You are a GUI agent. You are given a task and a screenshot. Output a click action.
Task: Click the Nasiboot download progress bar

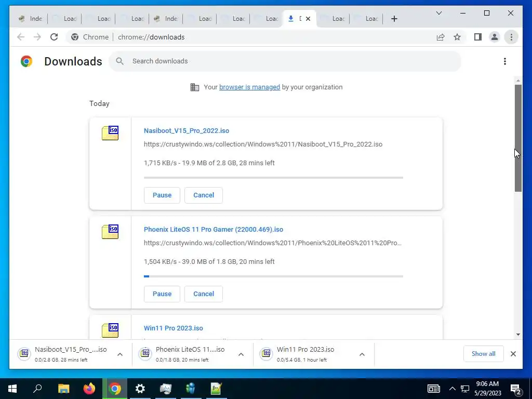[273, 178]
